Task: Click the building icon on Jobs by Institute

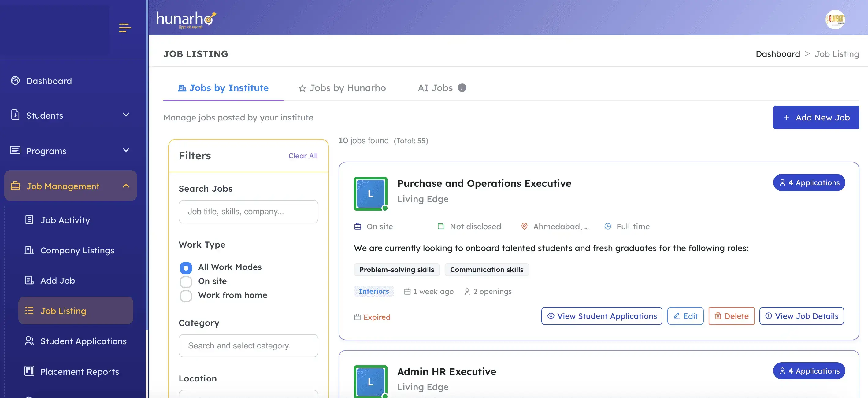Action: pos(182,88)
